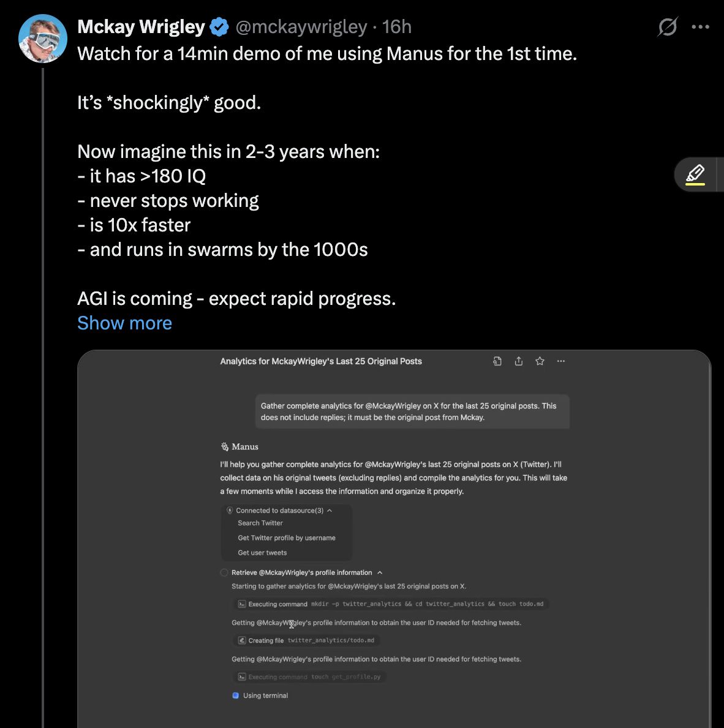The width and height of the screenshot is (724, 728).
Task: Click the blue verified badge
Action: 219,27
